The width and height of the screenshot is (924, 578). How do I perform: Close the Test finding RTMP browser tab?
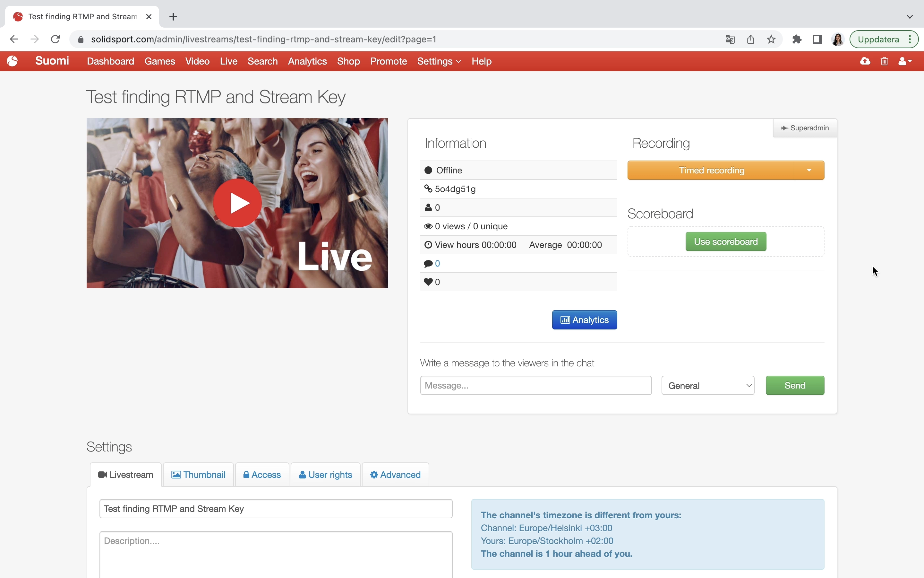(149, 17)
